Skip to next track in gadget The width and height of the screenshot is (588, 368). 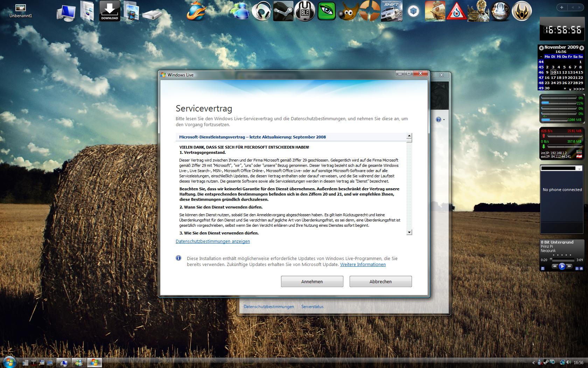tap(569, 266)
